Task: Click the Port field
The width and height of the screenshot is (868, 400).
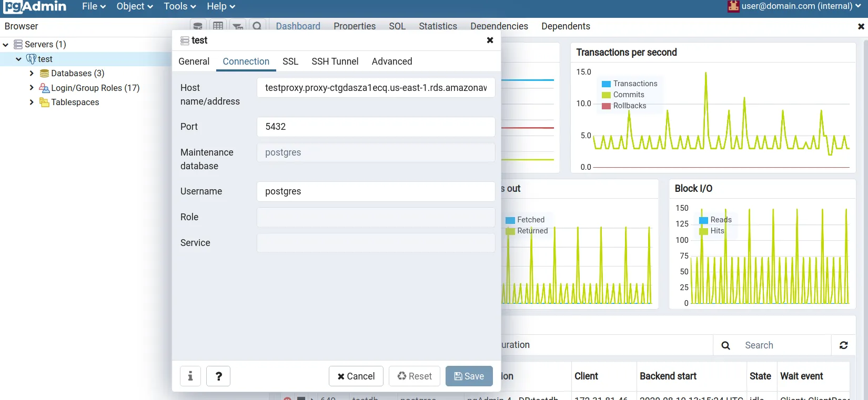Action: coord(376,127)
